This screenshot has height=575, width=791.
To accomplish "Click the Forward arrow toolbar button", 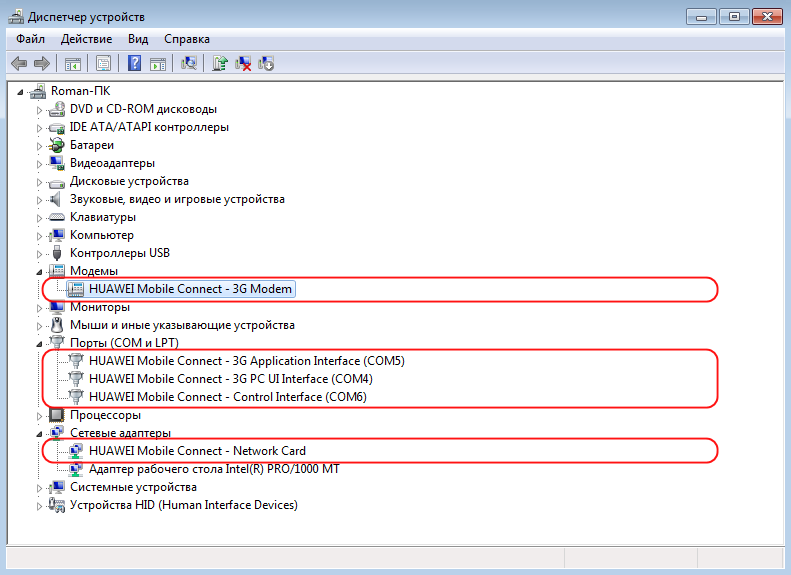I will click(42, 64).
